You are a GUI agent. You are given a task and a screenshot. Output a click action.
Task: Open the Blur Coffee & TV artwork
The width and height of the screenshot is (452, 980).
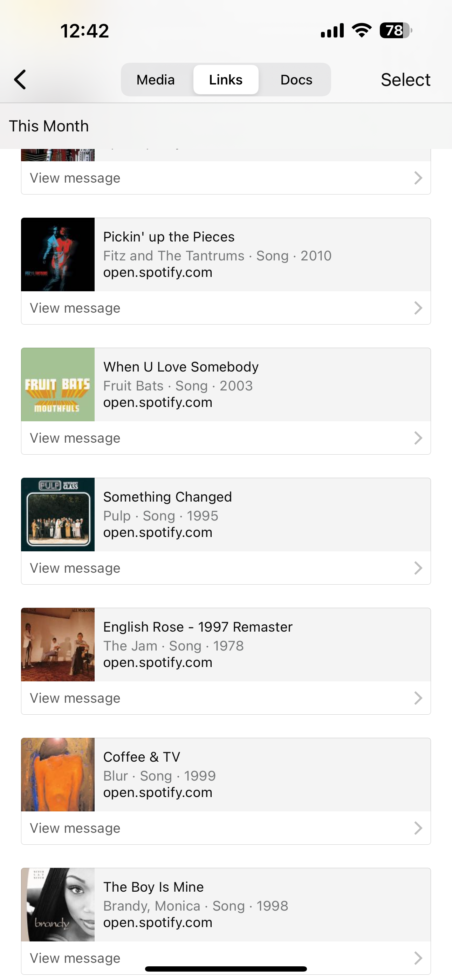click(58, 775)
